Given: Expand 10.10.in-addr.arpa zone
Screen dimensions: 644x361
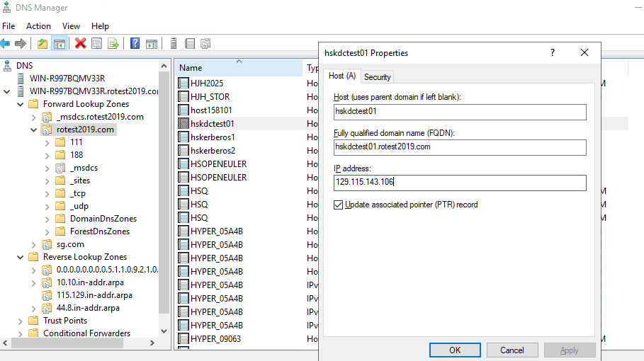Looking at the screenshot, I should [34, 282].
